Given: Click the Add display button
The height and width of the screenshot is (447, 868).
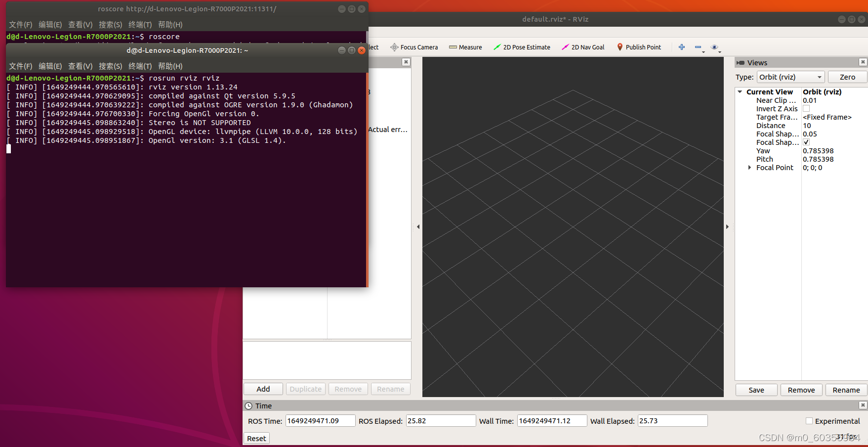Looking at the screenshot, I should coord(263,389).
